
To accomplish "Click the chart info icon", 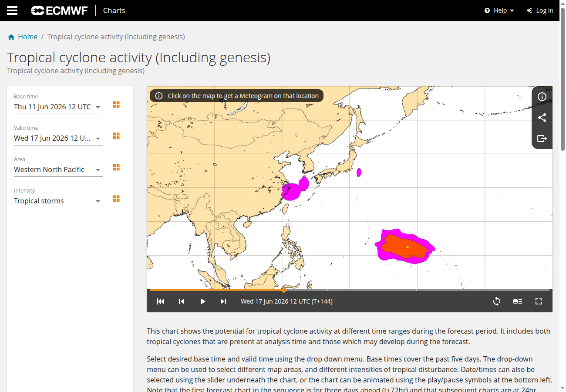I will (x=542, y=97).
